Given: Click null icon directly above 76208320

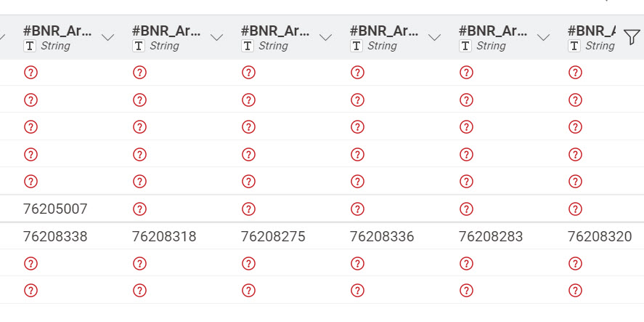Looking at the screenshot, I should point(575,209).
